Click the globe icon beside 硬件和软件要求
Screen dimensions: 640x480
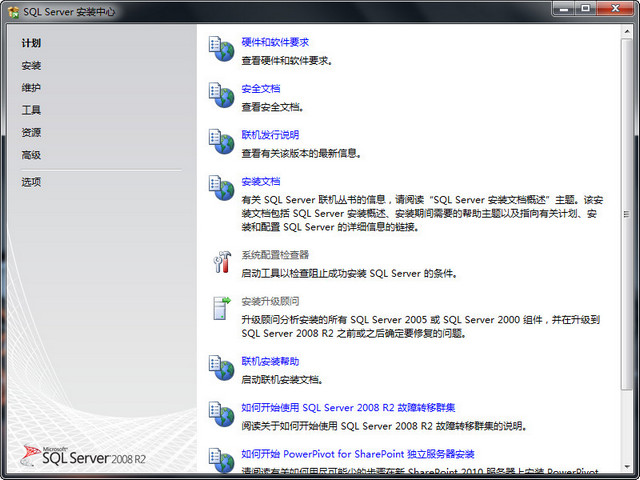221,49
